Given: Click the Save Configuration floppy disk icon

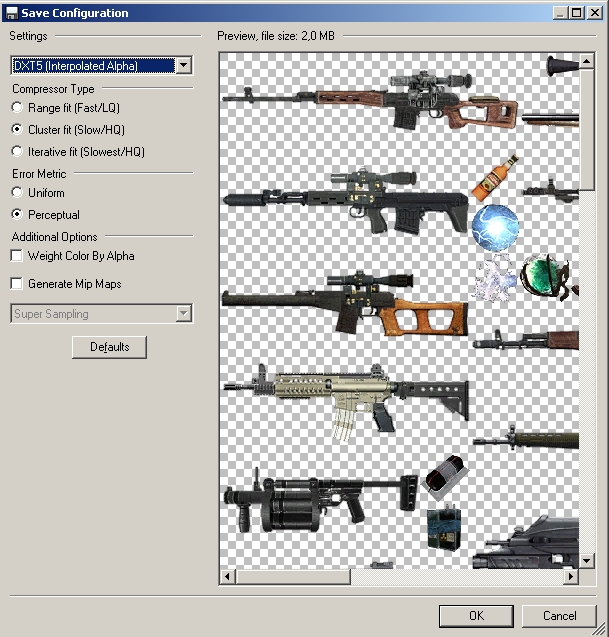Looking at the screenshot, I should click(x=12, y=13).
